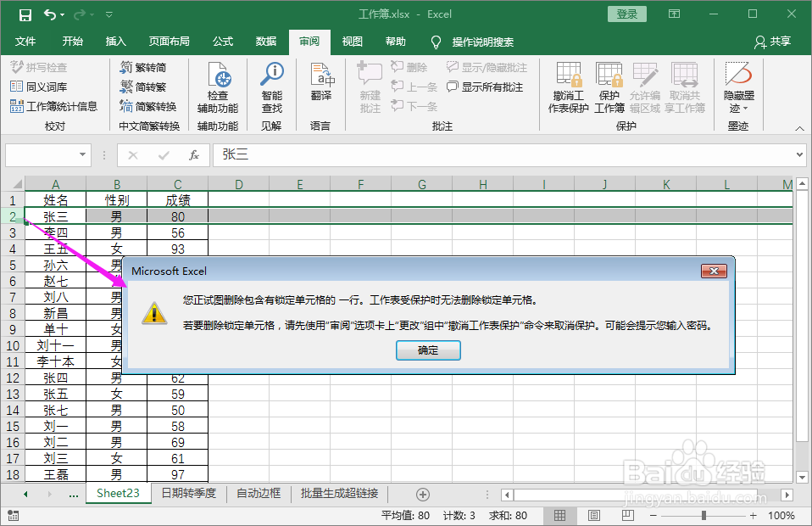Open the 自动边框 sheet tab
Image resolution: width=812 pixels, height=526 pixels.
[x=259, y=494]
